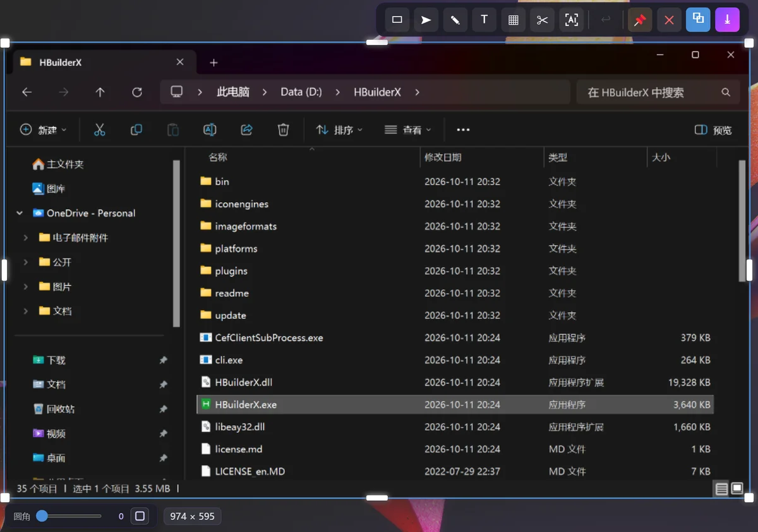Activate the mosaic blur tool
This screenshot has height=532, width=758.
[514, 20]
